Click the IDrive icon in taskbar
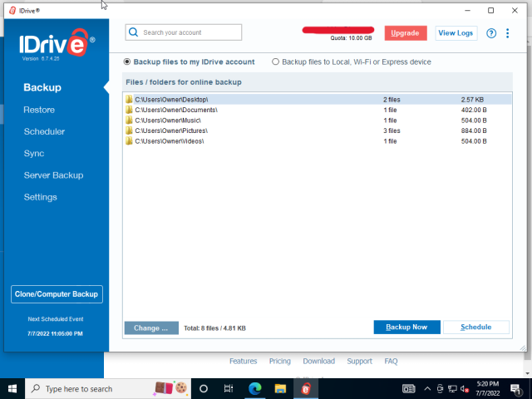 click(306, 388)
